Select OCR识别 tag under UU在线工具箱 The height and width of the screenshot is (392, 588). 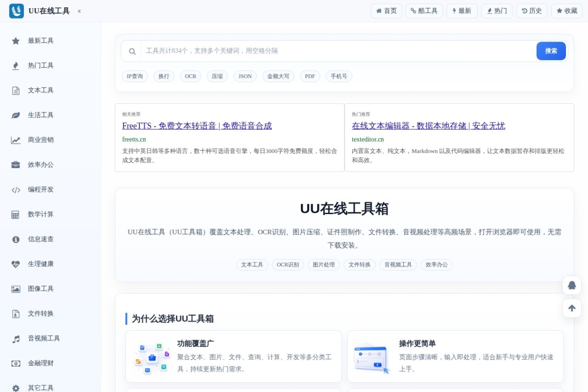288,265
